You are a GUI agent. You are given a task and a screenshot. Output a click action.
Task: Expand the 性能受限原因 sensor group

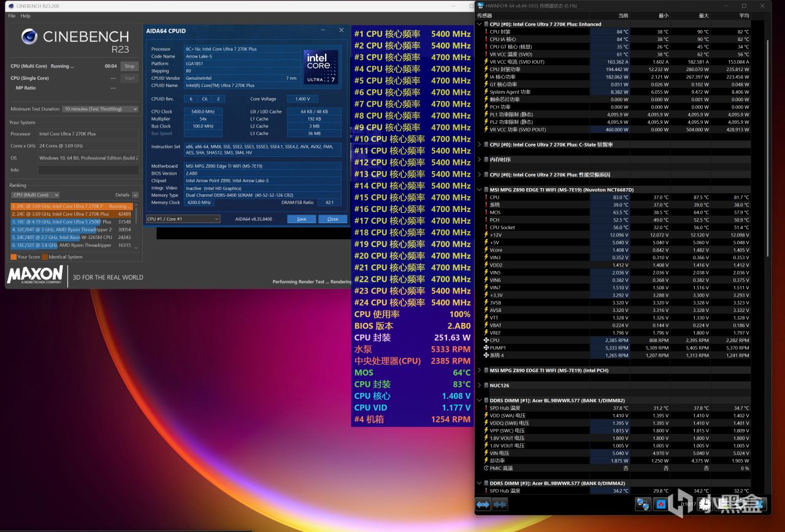(x=479, y=175)
